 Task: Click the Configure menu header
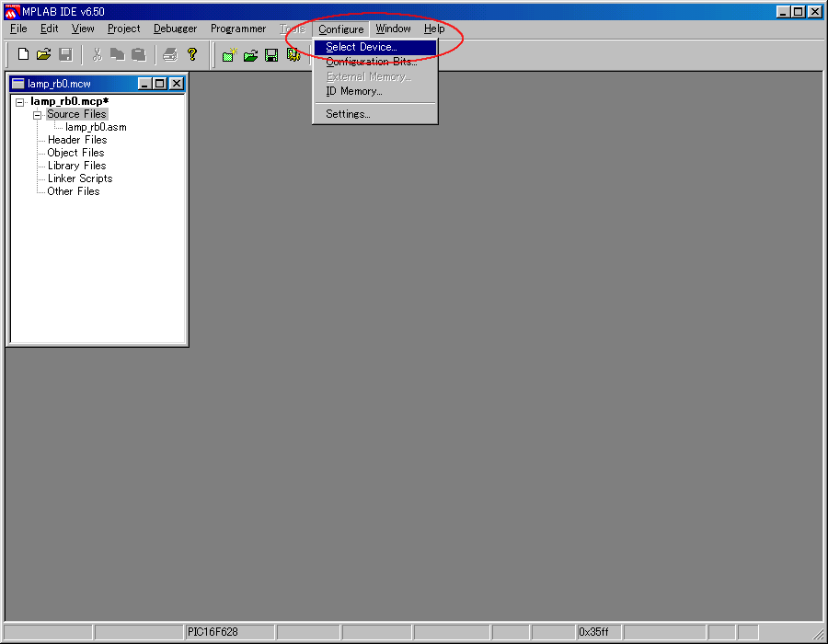(x=341, y=29)
